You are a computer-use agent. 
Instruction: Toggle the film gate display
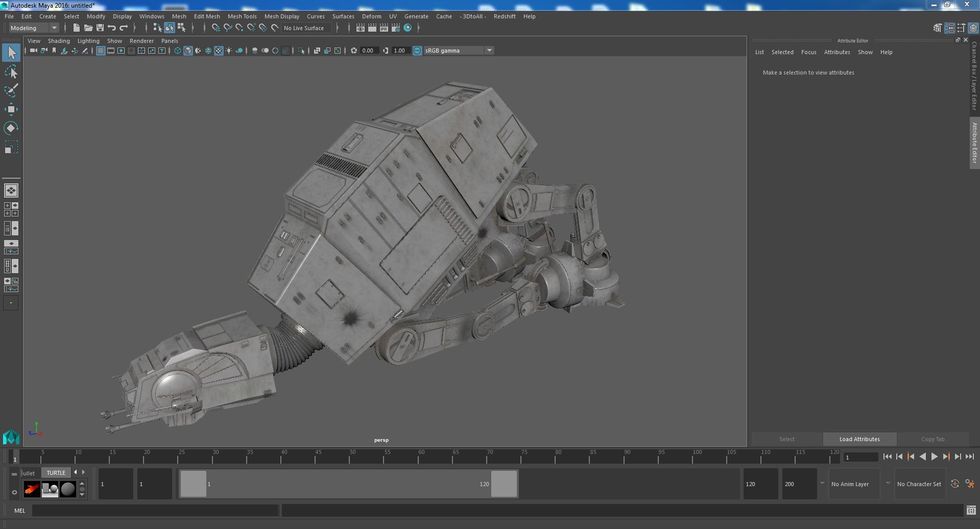[111, 51]
